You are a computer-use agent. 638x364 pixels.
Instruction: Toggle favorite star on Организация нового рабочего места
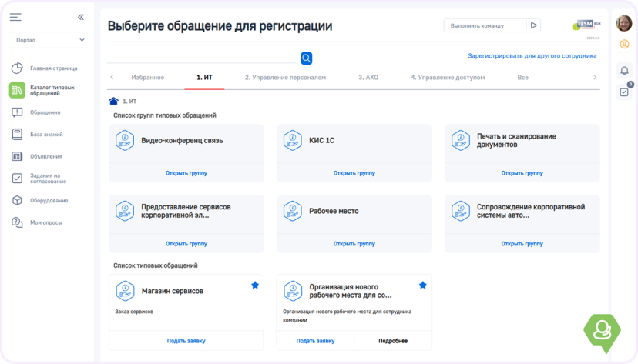[x=423, y=286]
